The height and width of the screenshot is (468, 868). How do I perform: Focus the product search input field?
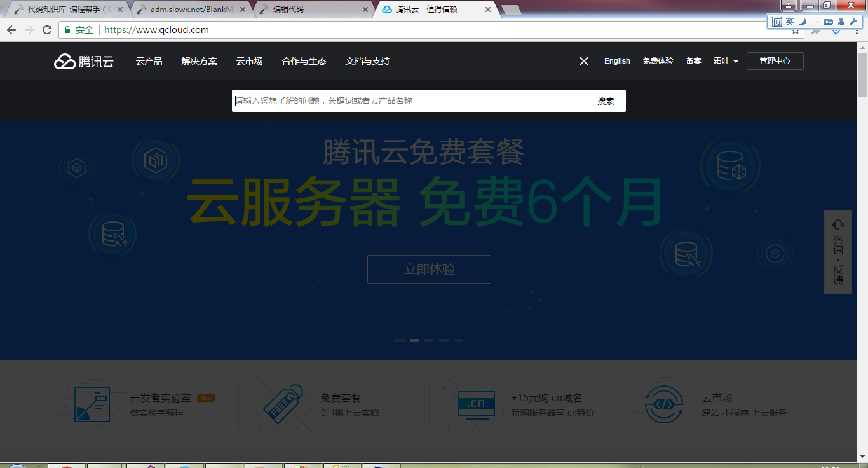pyautogui.click(x=409, y=100)
